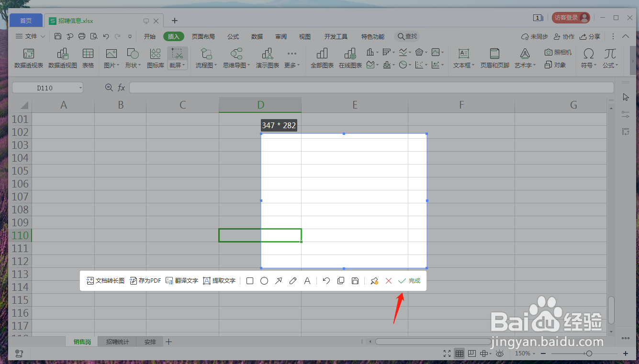The height and width of the screenshot is (364, 639).
Task: Select the text annotation tool
Action: point(307,281)
